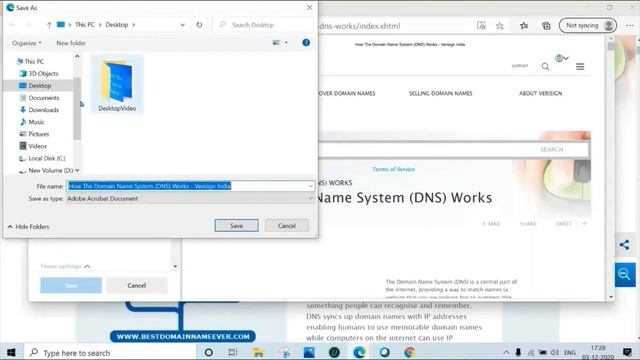Open Edge Settings and more menu
The image size is (640, 360).
click(x=630, y=25)
